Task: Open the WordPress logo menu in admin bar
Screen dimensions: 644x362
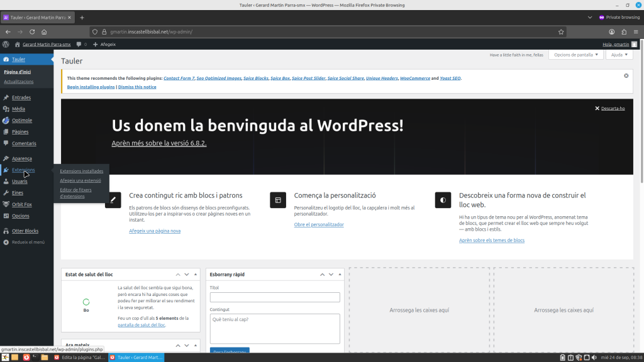Action: [6, 45]
